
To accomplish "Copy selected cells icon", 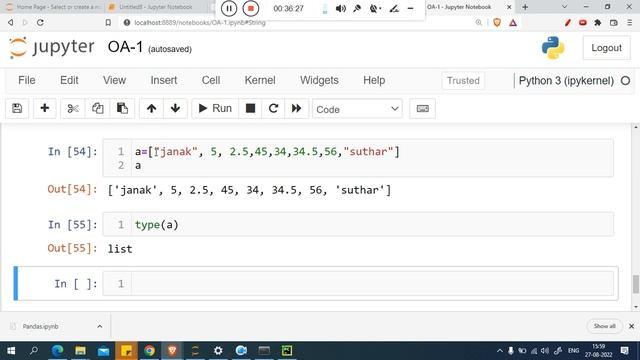I will coord(98,109).
